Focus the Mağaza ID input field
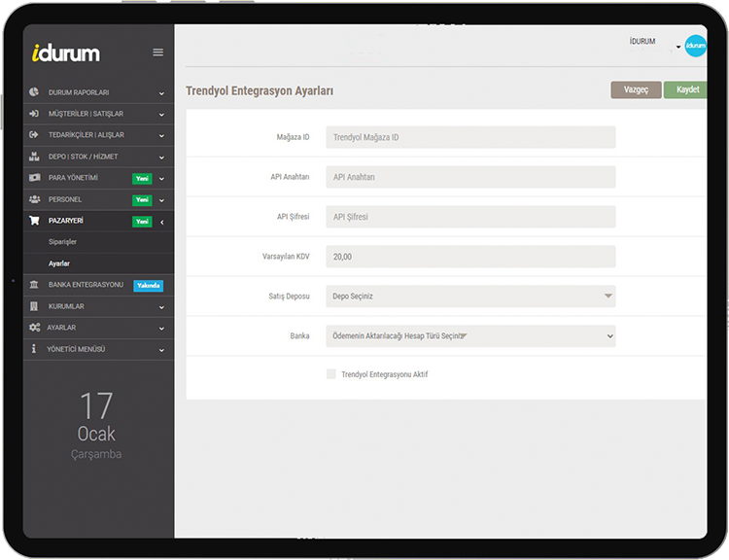Screen dimensions: 729x560 (470, 137)
